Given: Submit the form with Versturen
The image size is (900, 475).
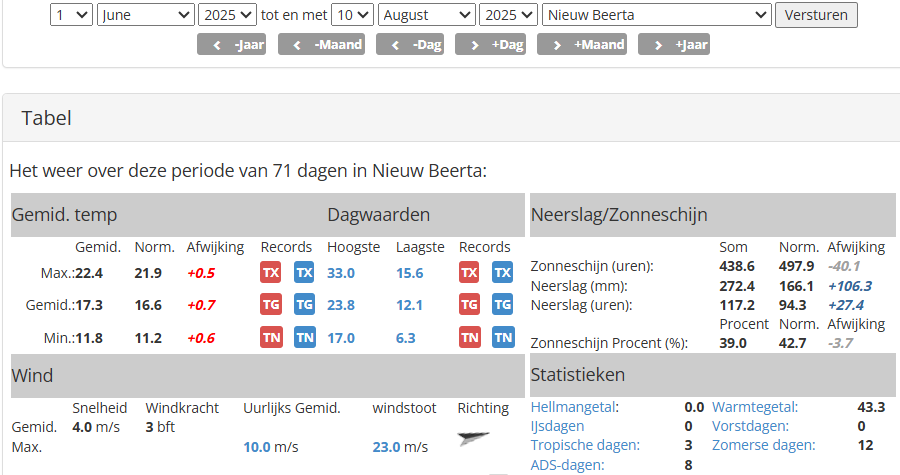Looking at the screenshot, I should [816, 15].
